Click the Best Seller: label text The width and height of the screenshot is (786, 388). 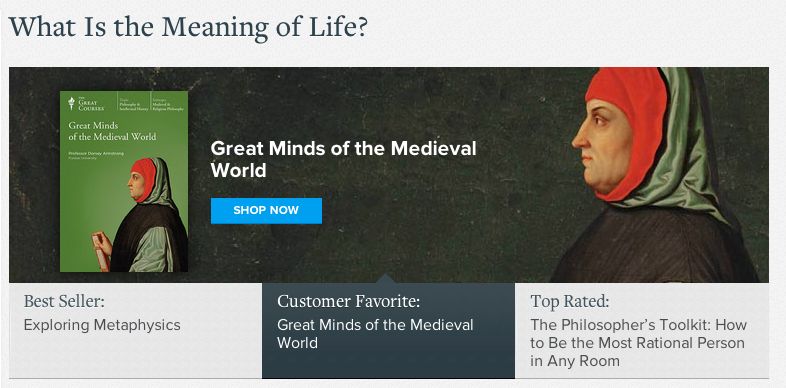[x=64, y=301]
